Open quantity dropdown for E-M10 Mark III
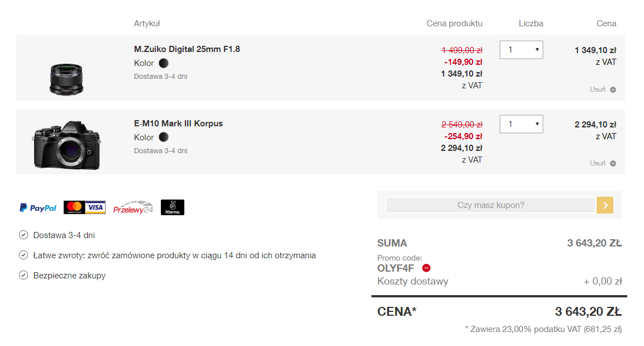Screen dimensions: 644x346 (521, 124)
